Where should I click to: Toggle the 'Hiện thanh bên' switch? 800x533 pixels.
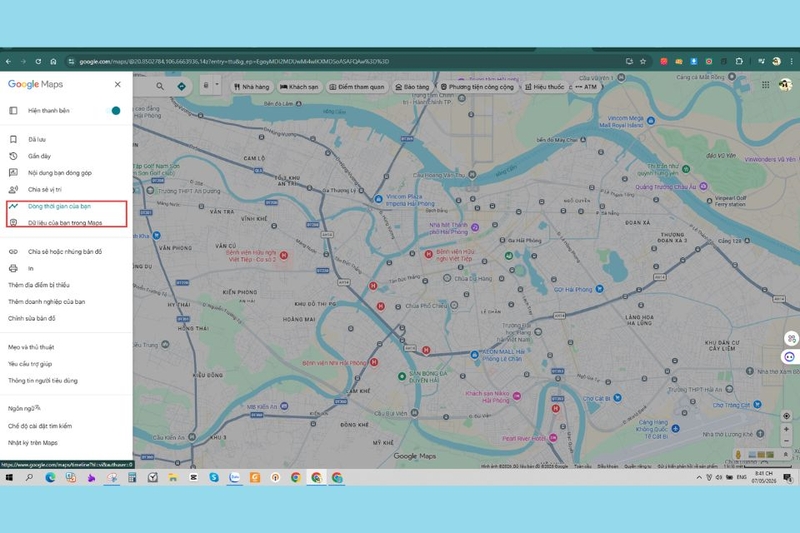pyautogui.click(x=116, y=111)
